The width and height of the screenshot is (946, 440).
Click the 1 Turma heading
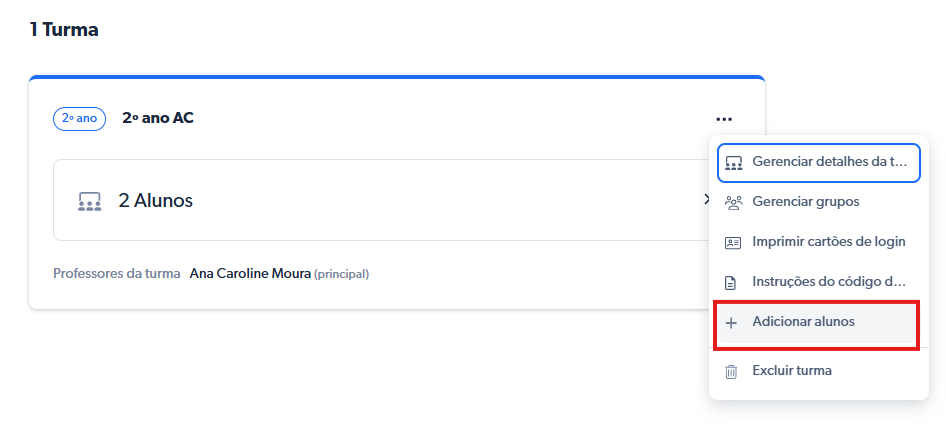pos(64,29)
